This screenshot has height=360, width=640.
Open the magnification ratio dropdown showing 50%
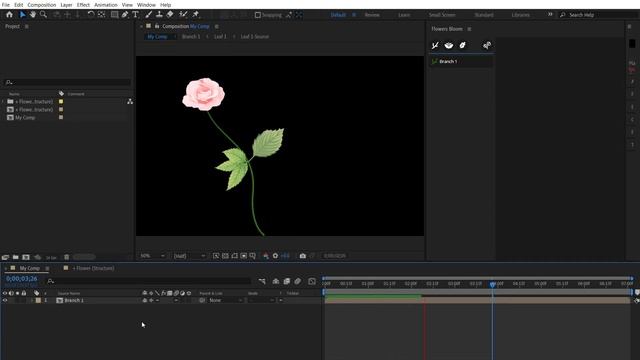point(152,256)
